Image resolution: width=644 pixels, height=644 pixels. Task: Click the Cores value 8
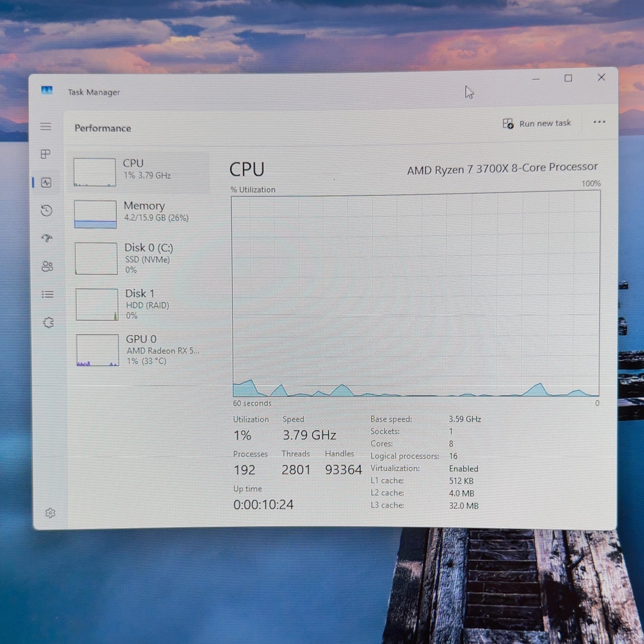coord(451,444)
